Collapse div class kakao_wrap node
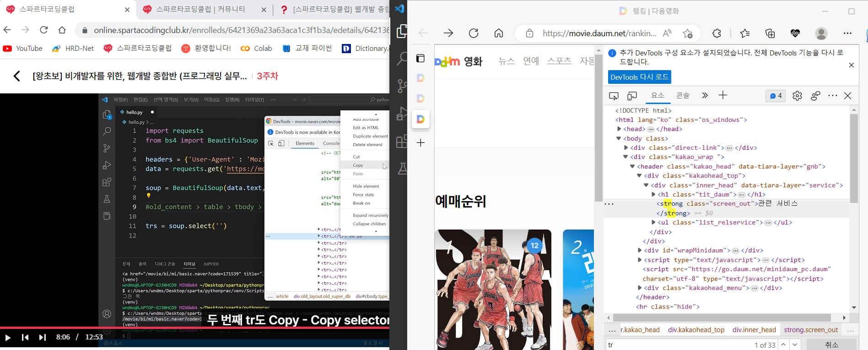Screen dimensions: 868x350 (x=625, y=157)
